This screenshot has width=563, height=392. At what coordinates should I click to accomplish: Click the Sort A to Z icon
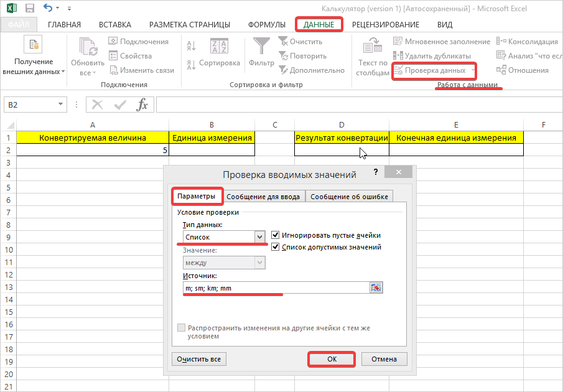[191, 45]
